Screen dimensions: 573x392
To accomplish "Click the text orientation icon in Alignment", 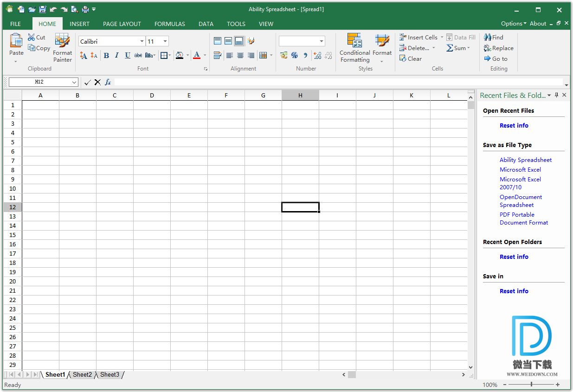I will tap(251, 41).
